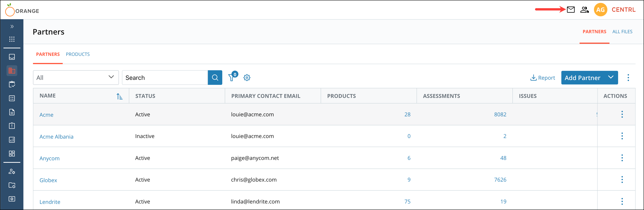The image size is (644, 210).
Task: Open the analytics bar chart icon in sidebar
Action: (12, 140)
